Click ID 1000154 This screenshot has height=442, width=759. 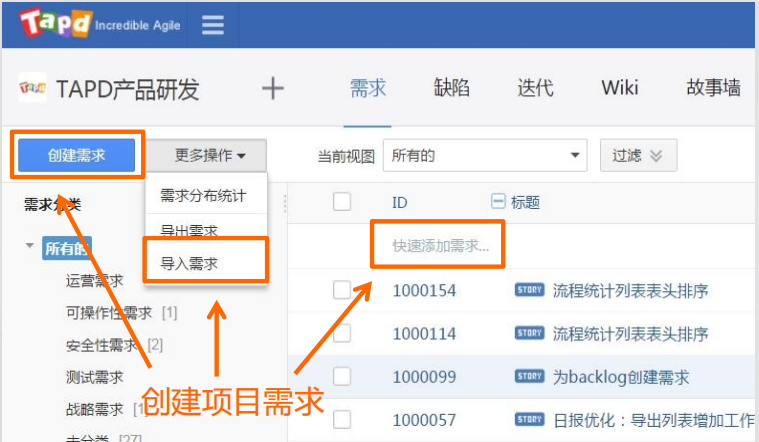click(424, 290)
